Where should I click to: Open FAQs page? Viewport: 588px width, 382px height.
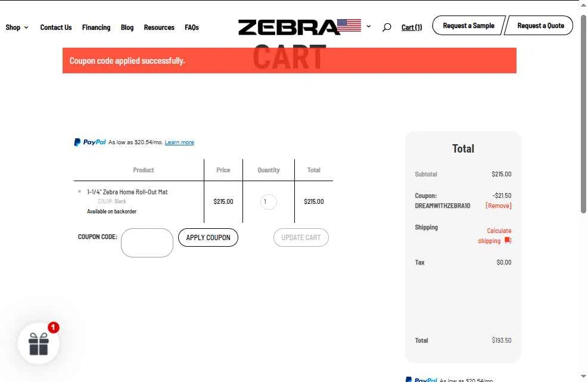click(x=192, y=27)
